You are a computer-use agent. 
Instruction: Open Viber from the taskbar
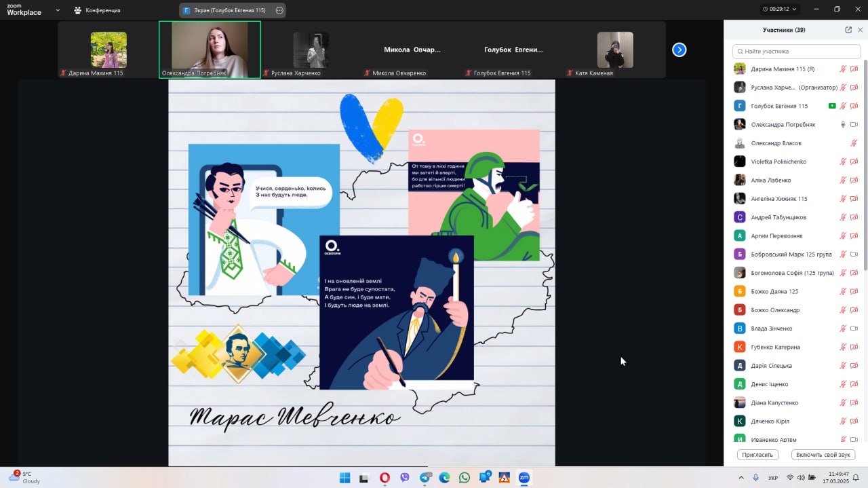pyautogui.click(x=405, y=478)
